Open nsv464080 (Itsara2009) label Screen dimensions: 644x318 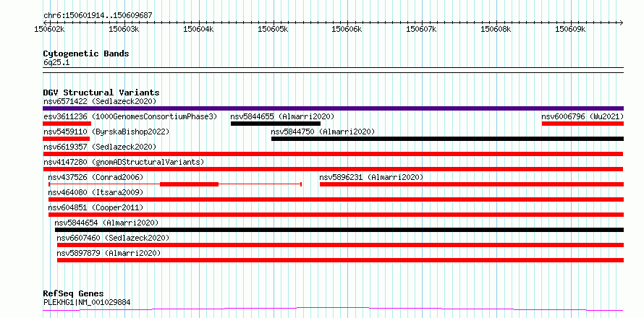tap(96, 192)
